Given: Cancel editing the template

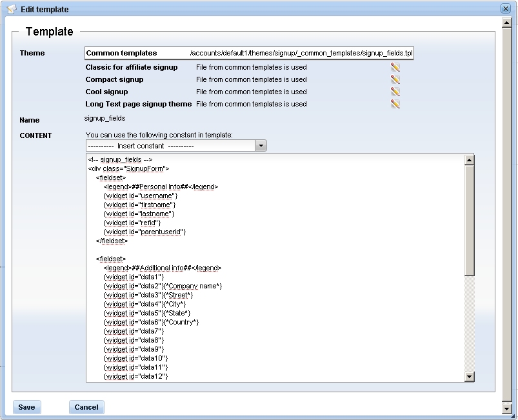Looking at the screenshot, I should click(x=86, y=407).
